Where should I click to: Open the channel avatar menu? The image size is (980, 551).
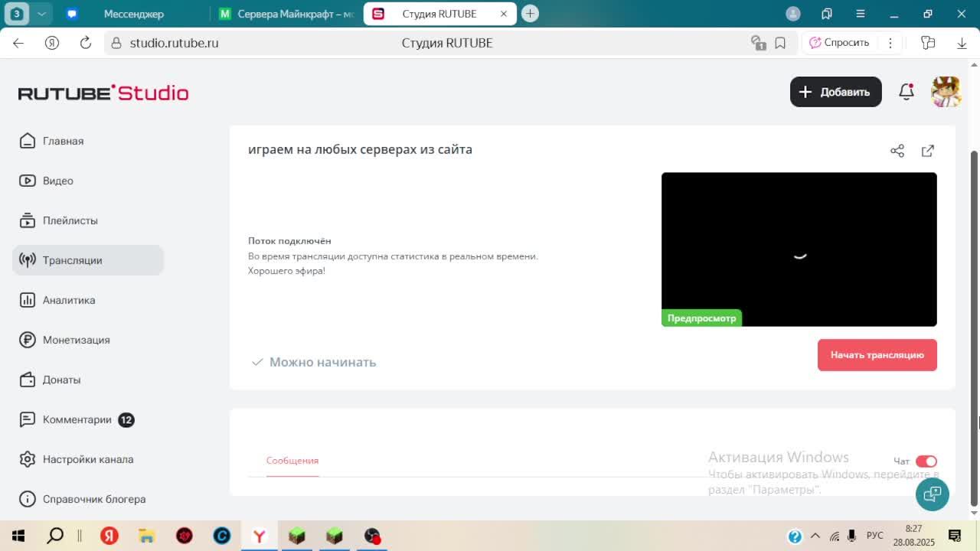tap(946, 92)
